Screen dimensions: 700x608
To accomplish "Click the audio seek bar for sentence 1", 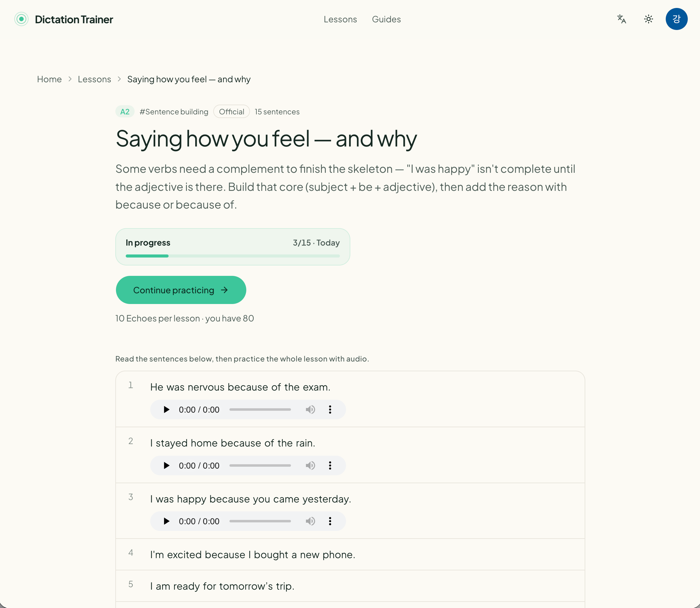I will pyautogui.click(x=260, y=410).
